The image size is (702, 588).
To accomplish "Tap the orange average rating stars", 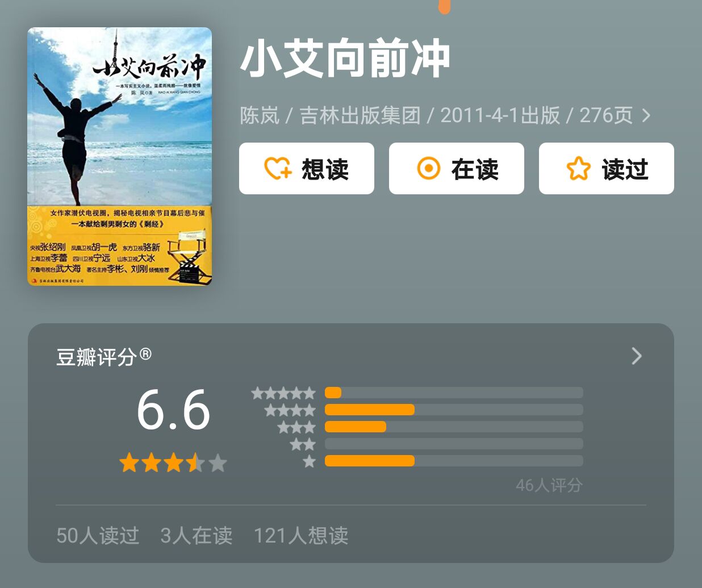I will coord(173,463).
